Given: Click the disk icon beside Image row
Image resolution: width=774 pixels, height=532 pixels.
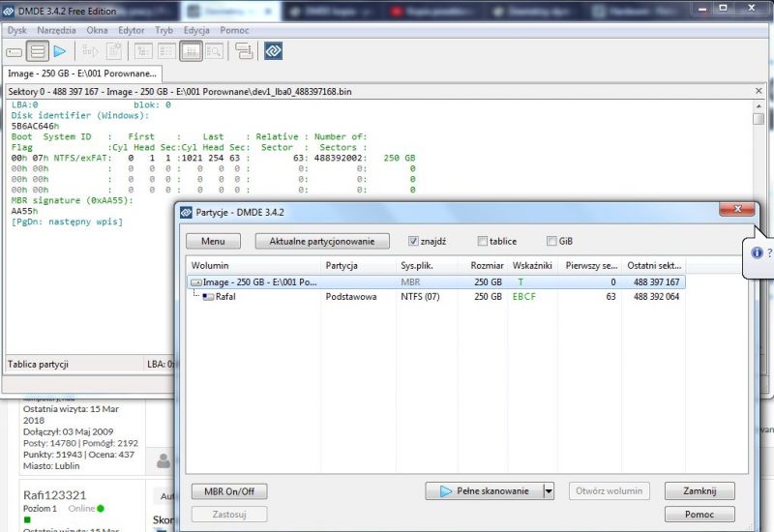Looking at the screenshot, I should [x=196, y=282].
